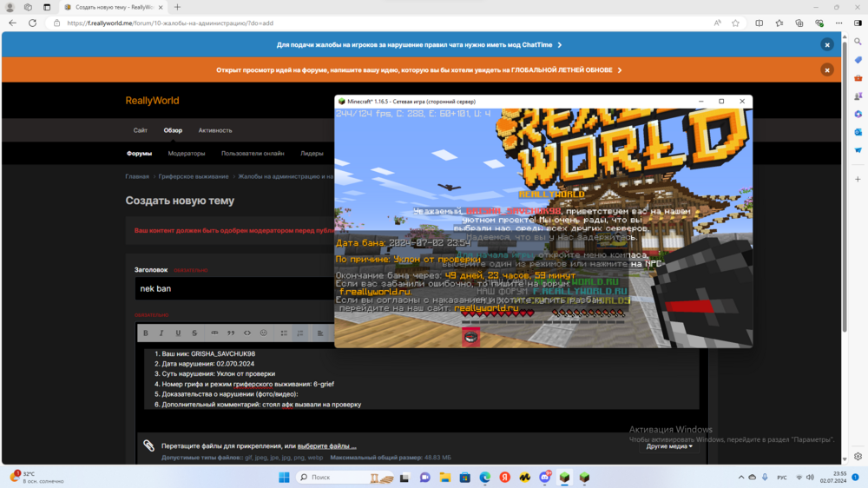Viewport: 868px width, 488px height.
Task: Open Yandex browser from taskbar
Action: pos(505,478)
